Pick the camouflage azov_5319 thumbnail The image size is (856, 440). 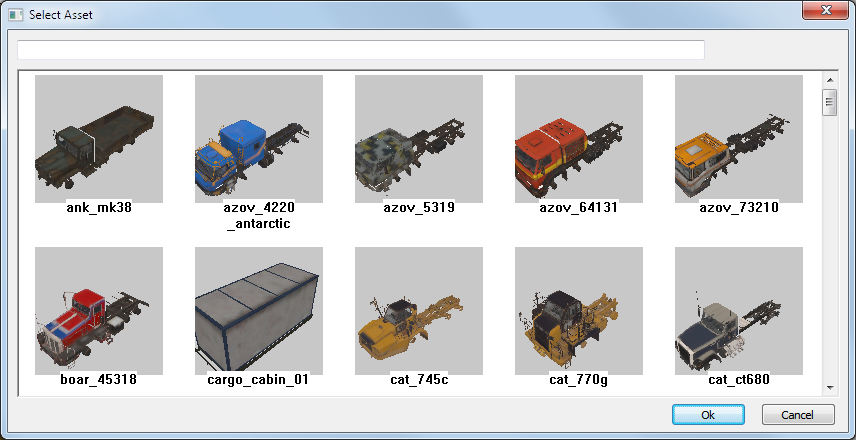(419, 139)
